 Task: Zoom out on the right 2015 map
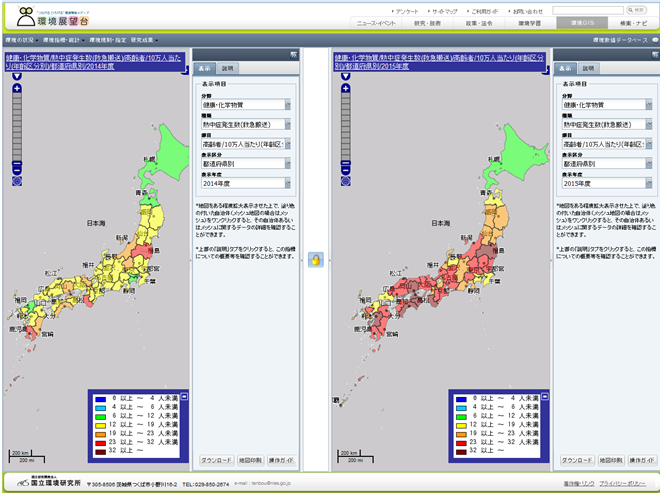click(x=346, y=169)
